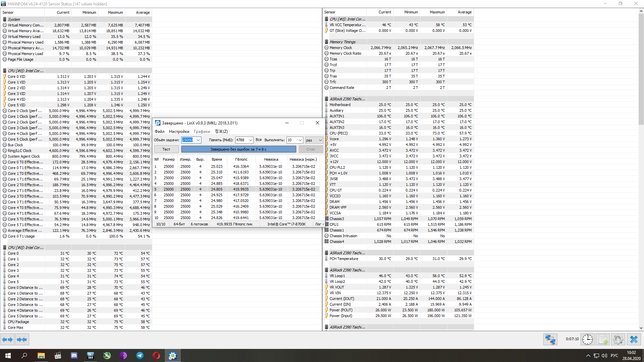The width and height of the screenshot is (644, 362).
Task: Click the Размер column header in LinX
Action: [168, 159]
